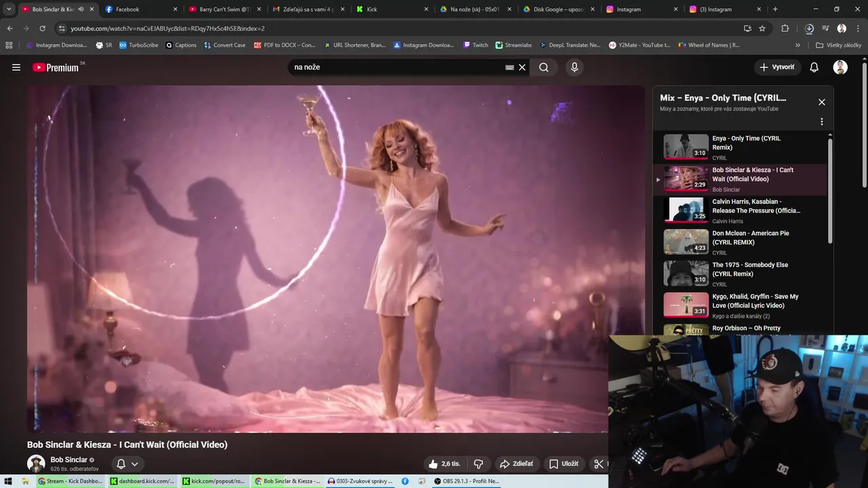Play The 1975 Somebody Else remix
Viewport: 868px width, 488px height.
pyautogui.click(x=741, y=274)
